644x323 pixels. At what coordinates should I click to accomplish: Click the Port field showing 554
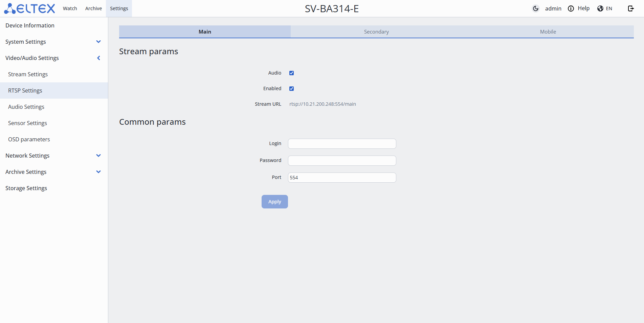[x=342, y=178]
